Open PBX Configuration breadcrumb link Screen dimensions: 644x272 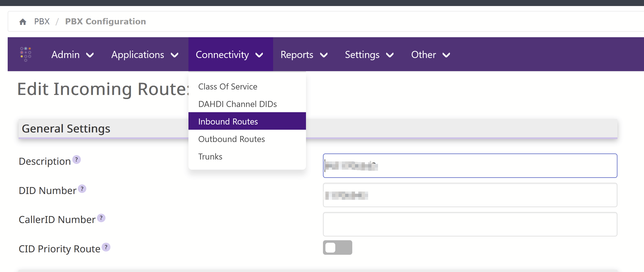105,21
